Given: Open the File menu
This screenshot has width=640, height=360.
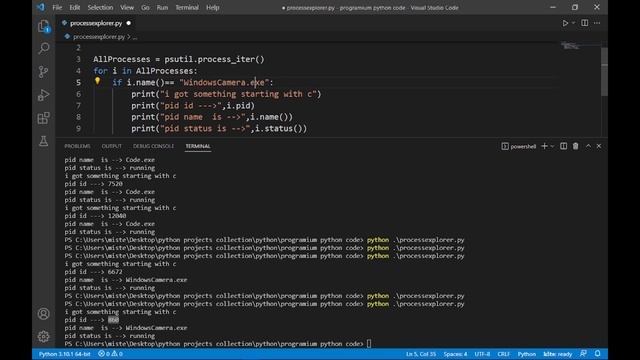Looking at the screenshot, I should pos(57,7).
